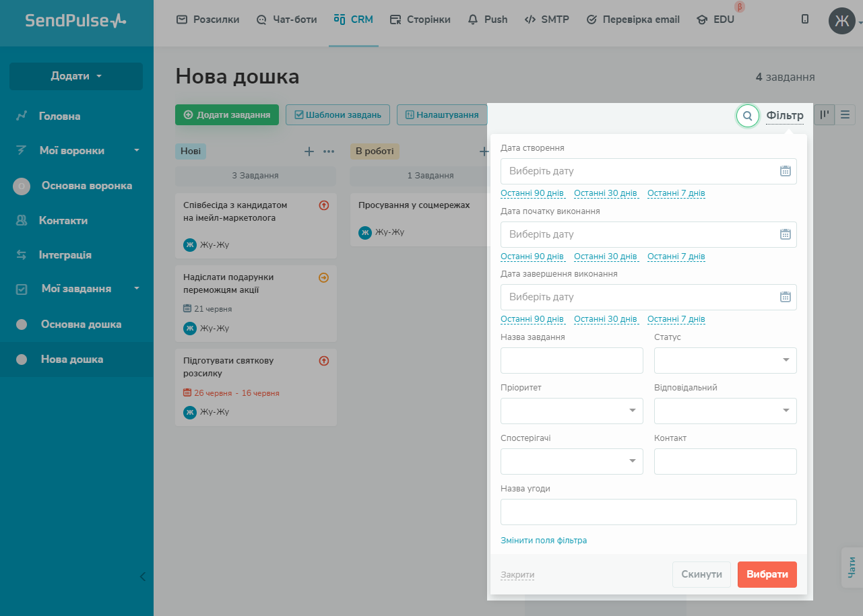Focus the Контакт input field
This screenshot has height=616, width=863.
point(726,461)
